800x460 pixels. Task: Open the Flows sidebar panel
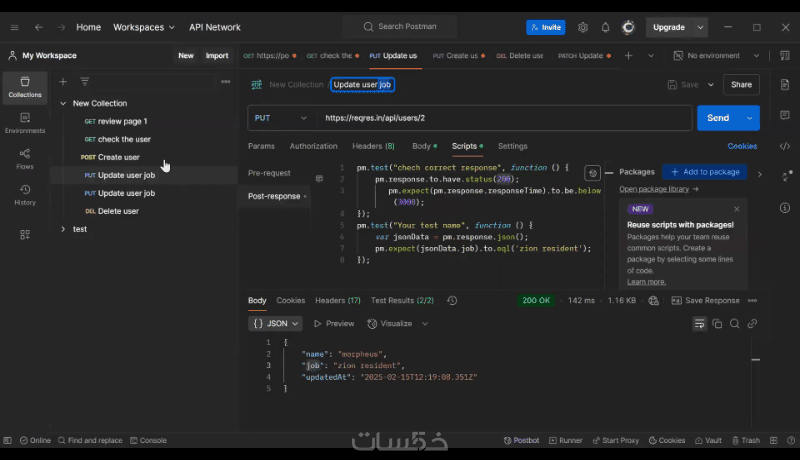(x=24, y=159)
